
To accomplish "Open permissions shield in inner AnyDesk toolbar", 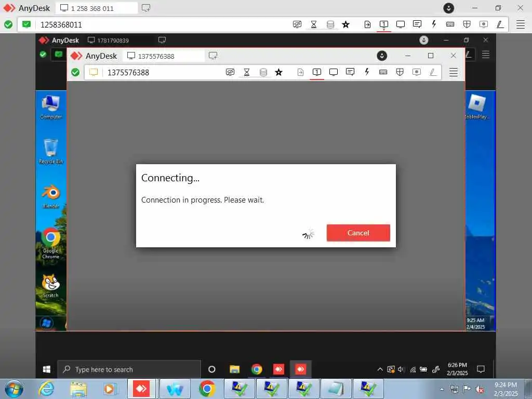I will (400, 72).
